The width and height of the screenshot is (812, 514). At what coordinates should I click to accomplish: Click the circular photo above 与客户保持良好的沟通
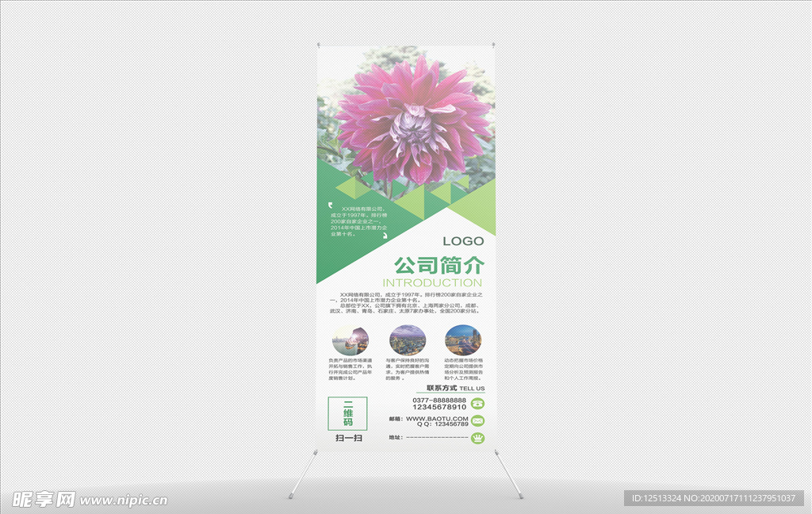click(408, 340)
